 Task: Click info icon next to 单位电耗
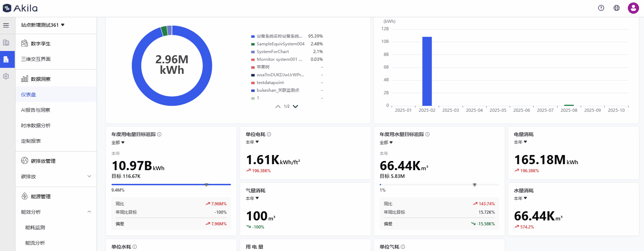click(269, 134)
